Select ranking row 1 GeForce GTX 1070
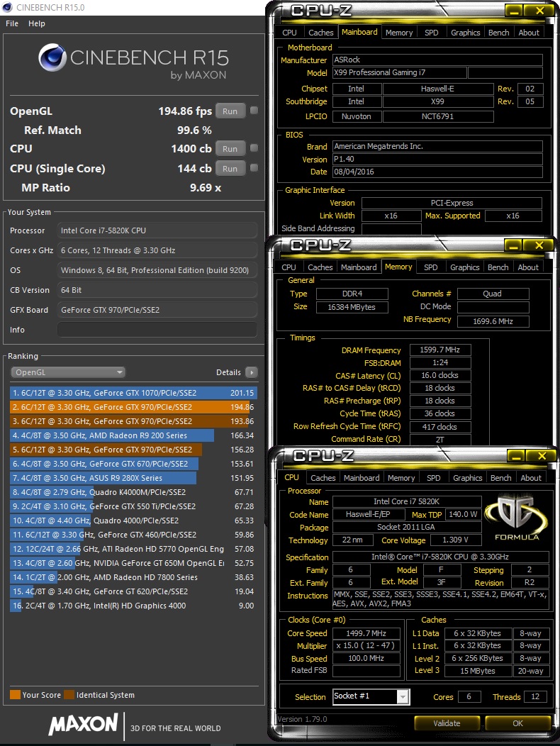This screenshot has width=560, height=746. click(134, 393)
